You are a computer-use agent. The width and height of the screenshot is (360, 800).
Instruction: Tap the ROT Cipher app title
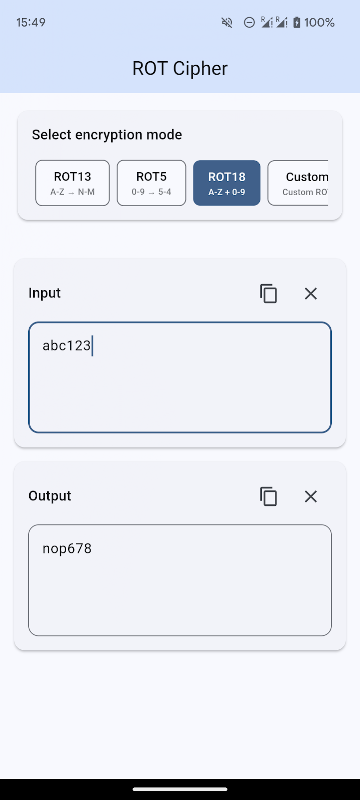pyautogui.click(x=180, y=68)
